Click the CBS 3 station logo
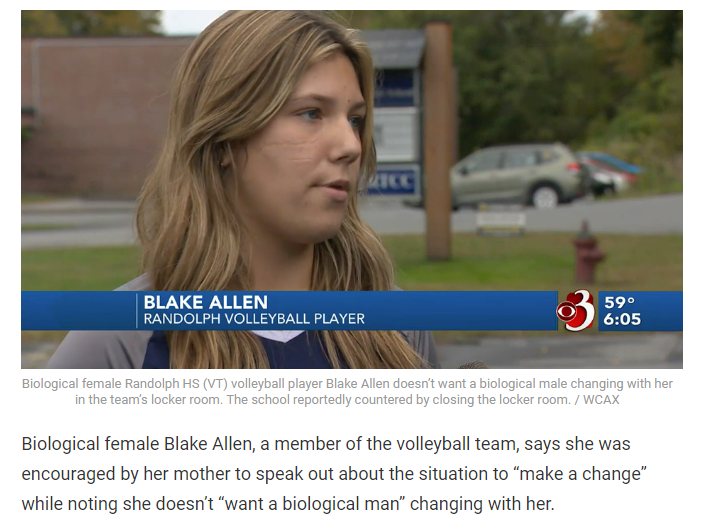This screenshot has height=523, width=709. [576, 310]
